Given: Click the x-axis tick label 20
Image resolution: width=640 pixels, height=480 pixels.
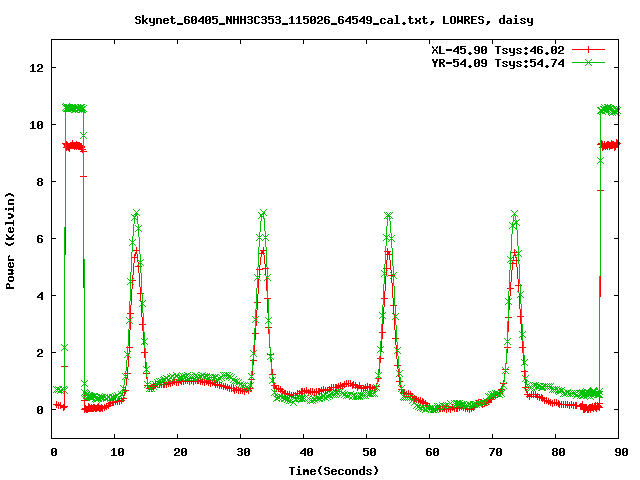Looking at the screenshot, I should coord(180,452).
